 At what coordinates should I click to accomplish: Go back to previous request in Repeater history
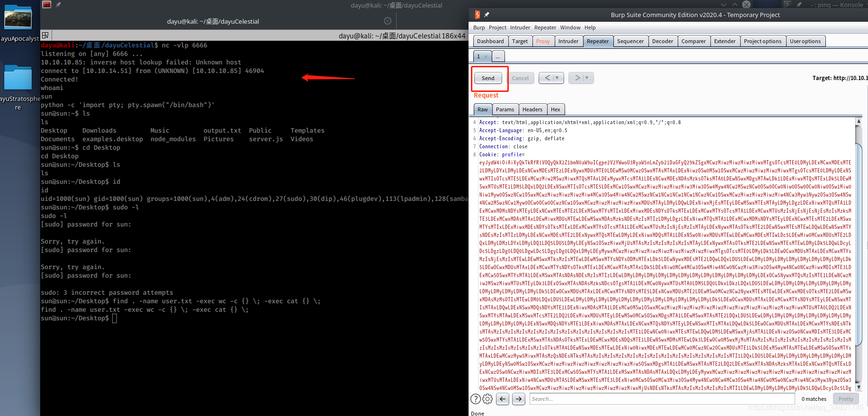coord(547,78)
